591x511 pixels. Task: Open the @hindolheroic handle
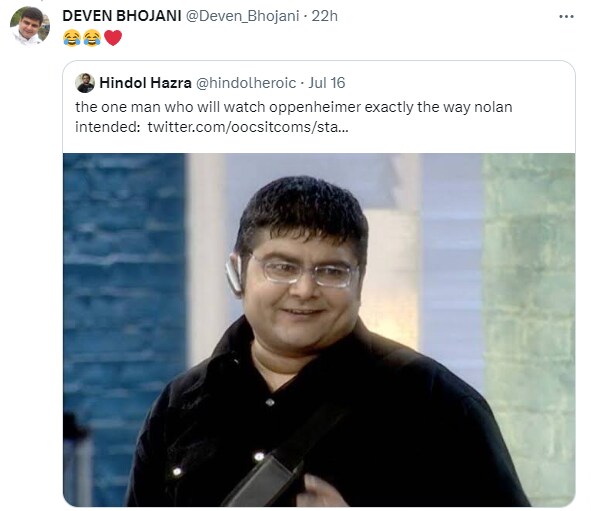pyautogui.click(x=246, y=83)
